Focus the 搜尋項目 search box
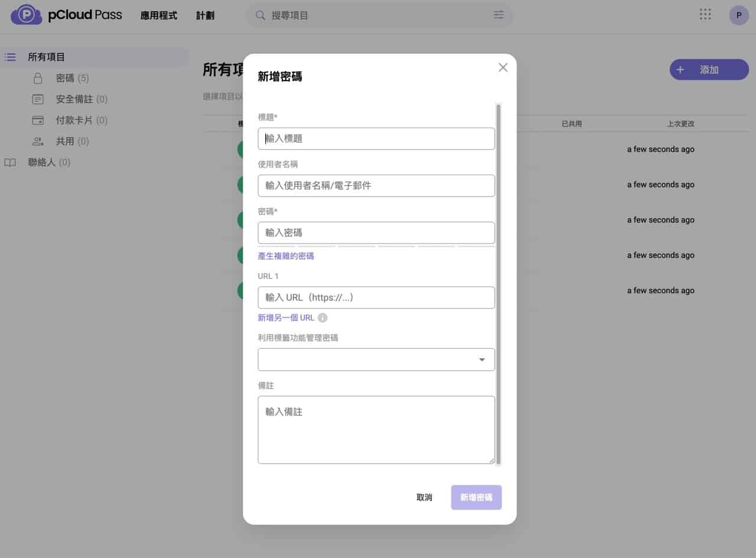756x558 pixels. pyautogui.click(x=379, y=15)
